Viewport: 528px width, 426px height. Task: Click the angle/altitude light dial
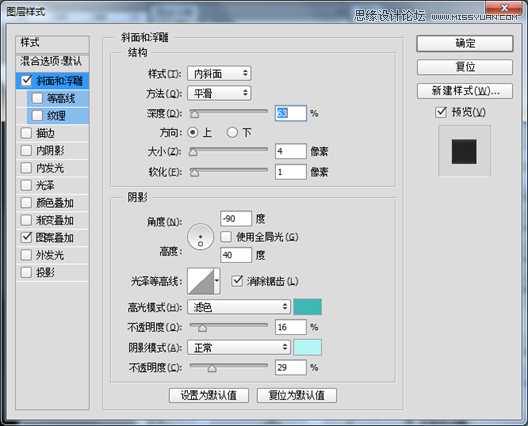pyautogui.click(x=200, y=237)
